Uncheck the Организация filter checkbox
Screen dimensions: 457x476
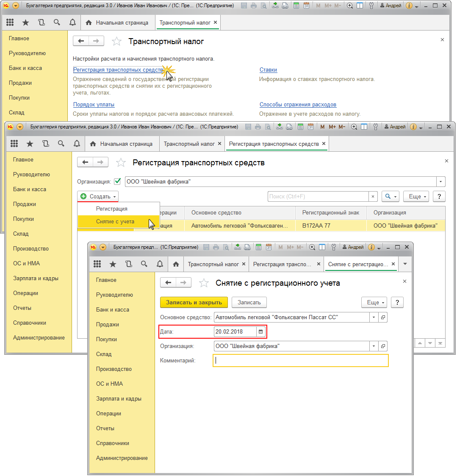pyautogui.click(x=118, y=181)
